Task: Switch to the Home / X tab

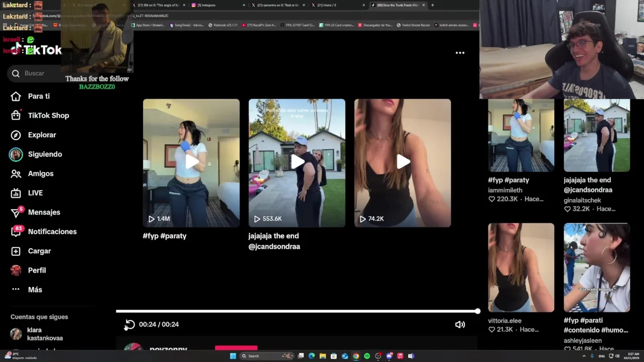Action: pos(338,5)
